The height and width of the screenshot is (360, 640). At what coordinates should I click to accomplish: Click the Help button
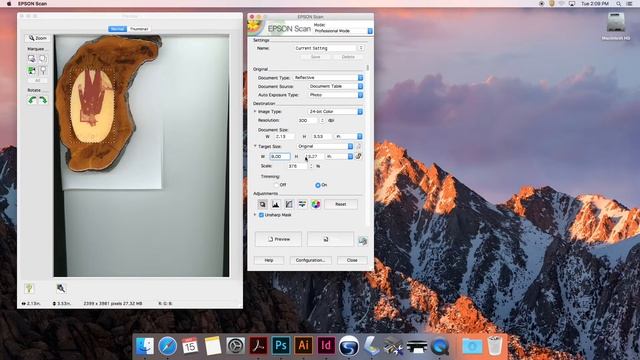click(269, 260)
